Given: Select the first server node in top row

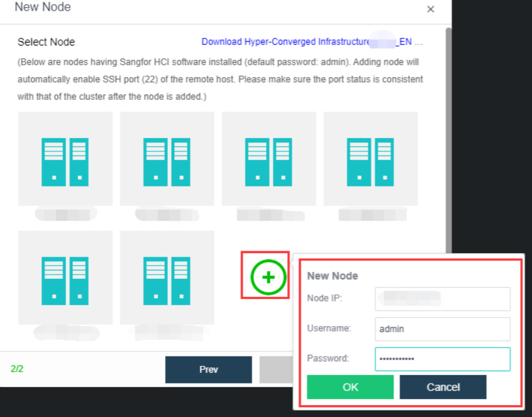Looking at the screenshot, I should [65, 159].
